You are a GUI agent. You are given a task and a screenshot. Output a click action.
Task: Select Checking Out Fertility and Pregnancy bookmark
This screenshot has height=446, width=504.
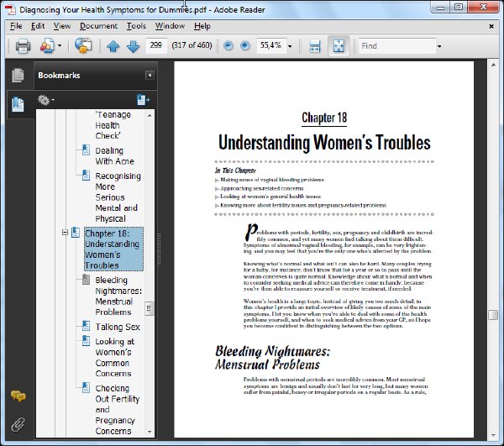point(118,409)
